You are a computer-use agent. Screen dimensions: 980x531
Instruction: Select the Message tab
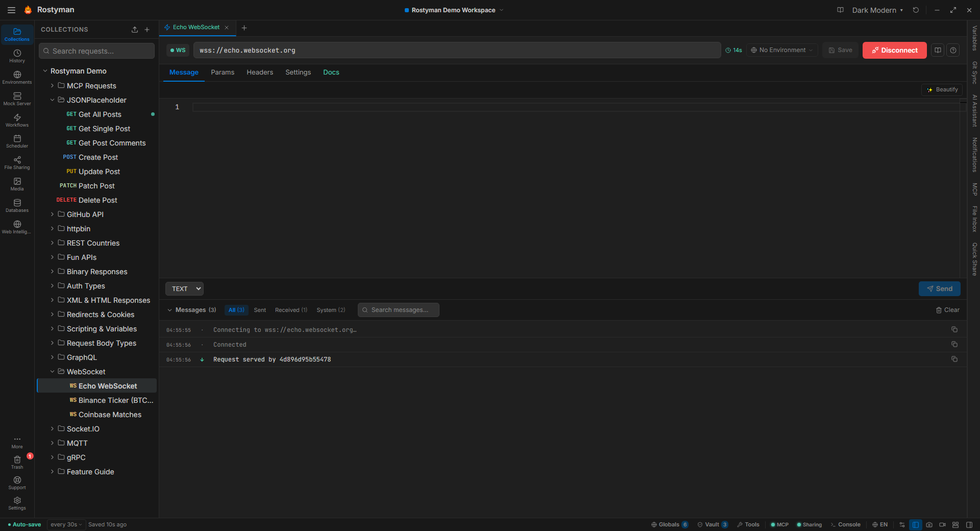pyautogui.click(x=184, y=73)
